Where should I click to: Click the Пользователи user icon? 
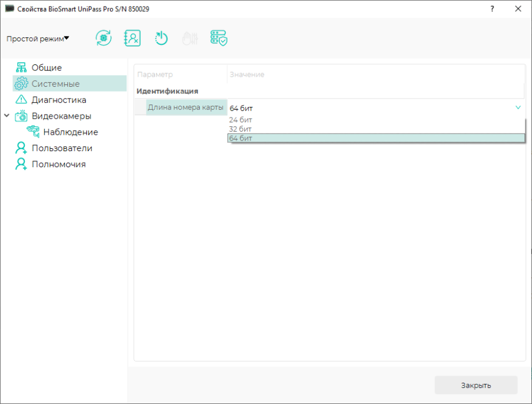click(x=21, y=148)
